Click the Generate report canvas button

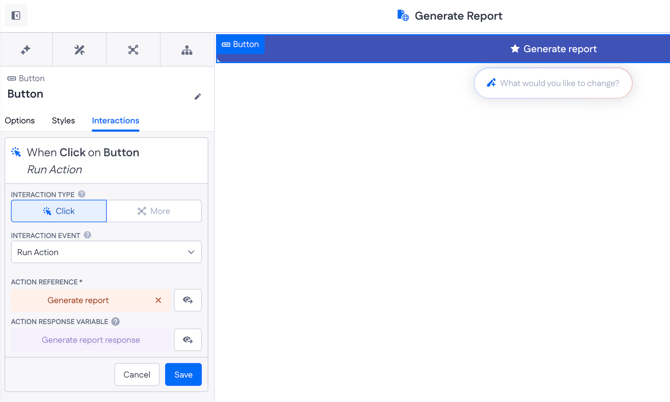[443, 49]
